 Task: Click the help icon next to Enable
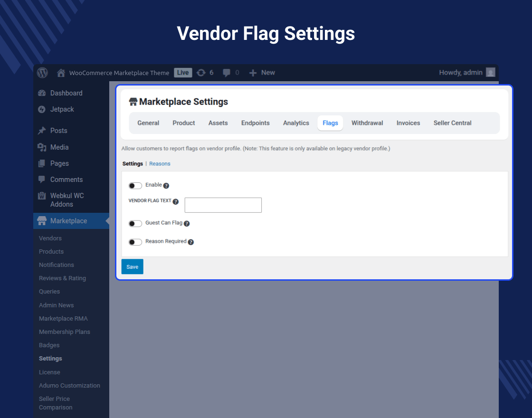pos(166,186)
